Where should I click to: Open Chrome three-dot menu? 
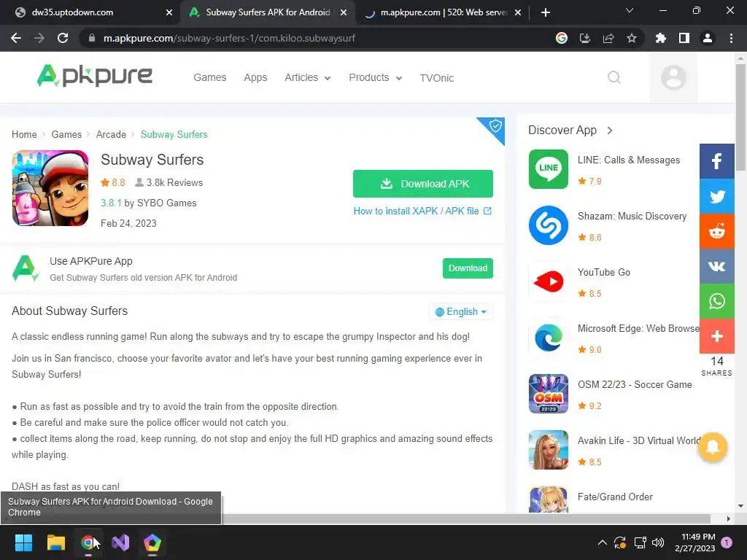click(731, 38)
